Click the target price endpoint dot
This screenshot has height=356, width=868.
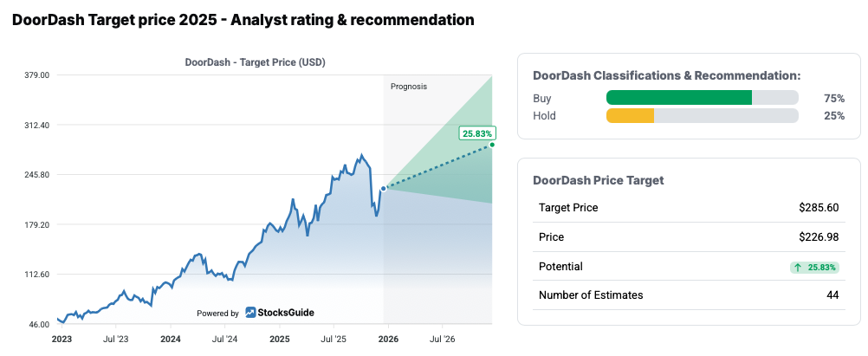492,145
